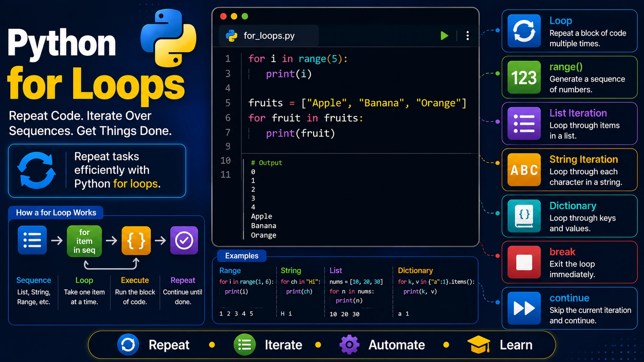644x362 pixels.
Task: Click 'Iterate' text in bottom bar
Action: coord(283,345)
